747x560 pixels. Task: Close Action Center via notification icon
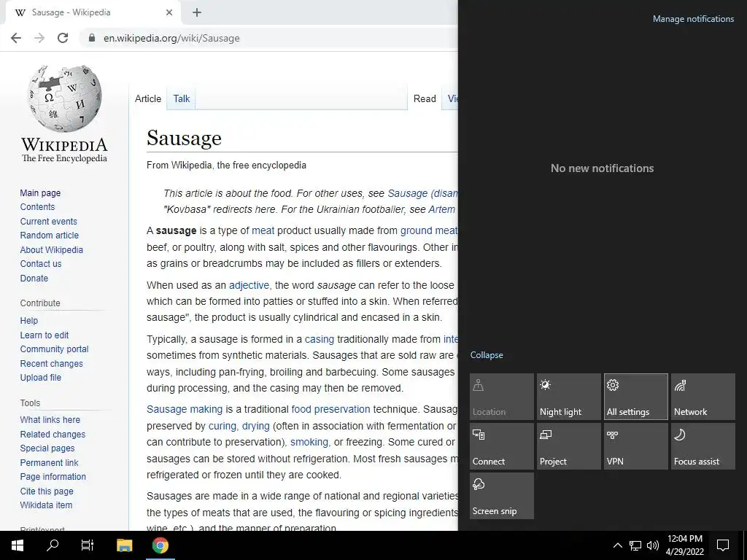point(723,545)
